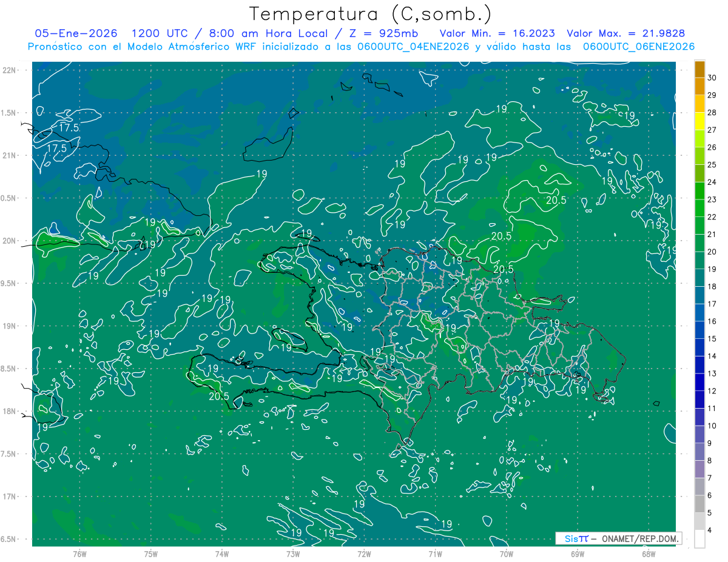This screenshot has width=728, height=562.
Task: Click the '21N' latitude axis label
Action: pos(10,155)
